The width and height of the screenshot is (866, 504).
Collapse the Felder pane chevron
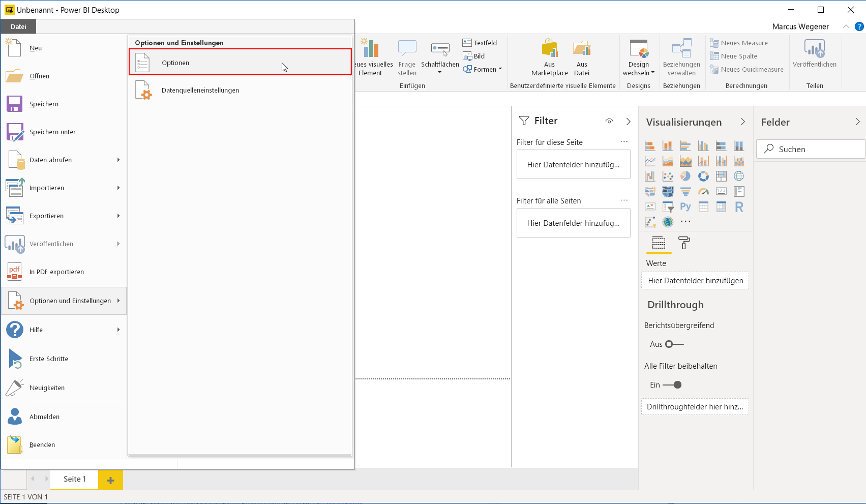858,122
